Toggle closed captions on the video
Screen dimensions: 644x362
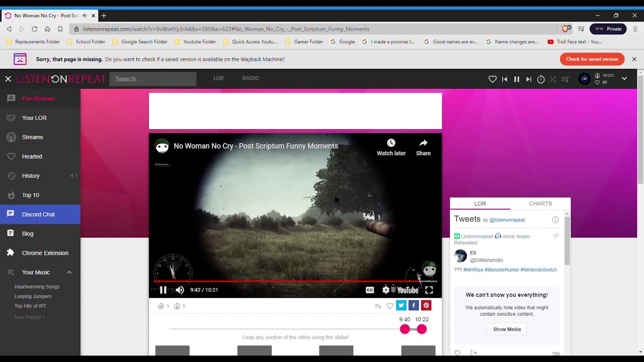pos(370,290)
